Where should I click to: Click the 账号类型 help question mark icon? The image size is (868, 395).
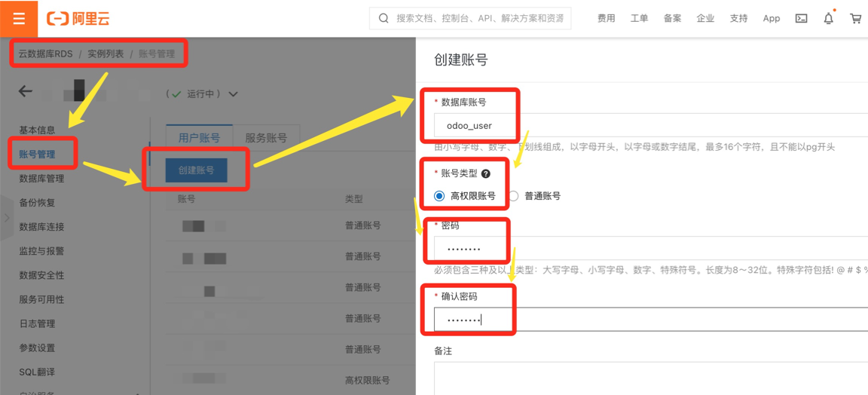485,173
